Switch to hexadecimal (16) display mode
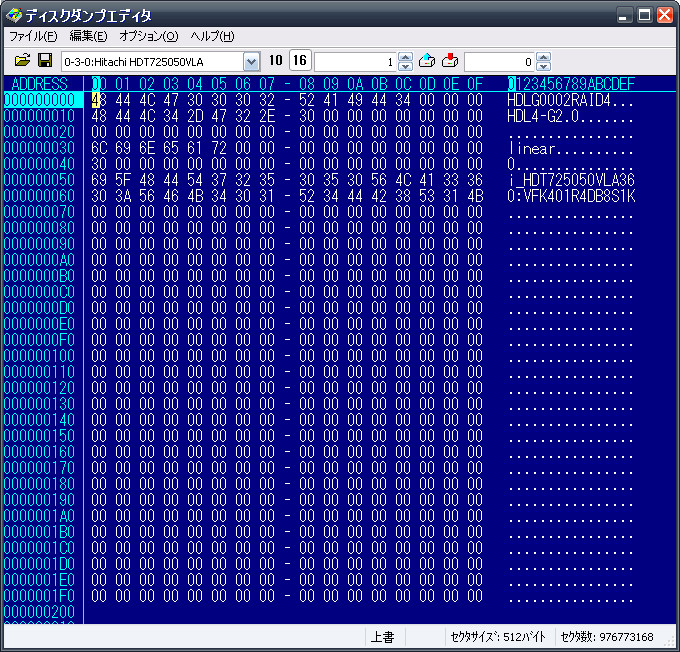The width and height of the screenshot is (680, 652). [x=300, y=60]
